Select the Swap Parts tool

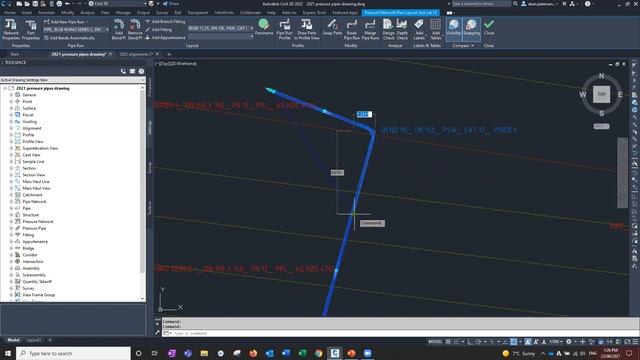click(332, 27)
